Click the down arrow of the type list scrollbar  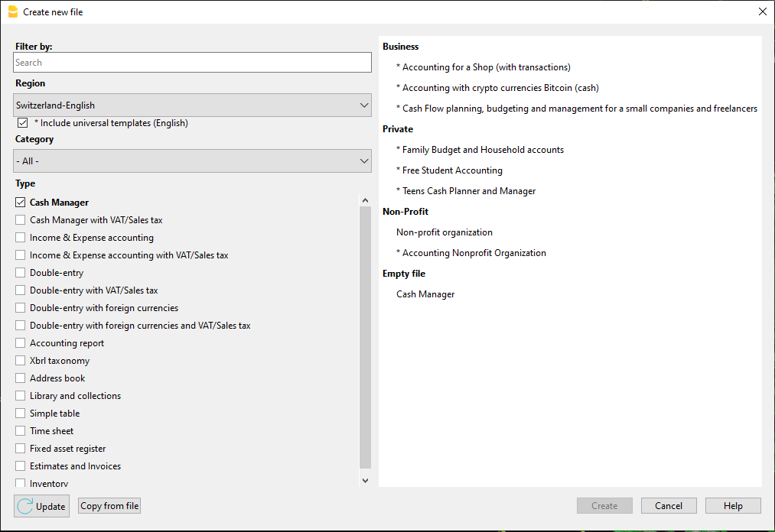pos(365,480)
